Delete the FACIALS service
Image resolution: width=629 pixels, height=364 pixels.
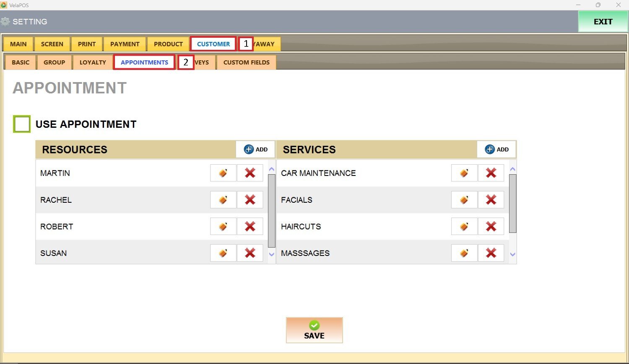[491, 200]
